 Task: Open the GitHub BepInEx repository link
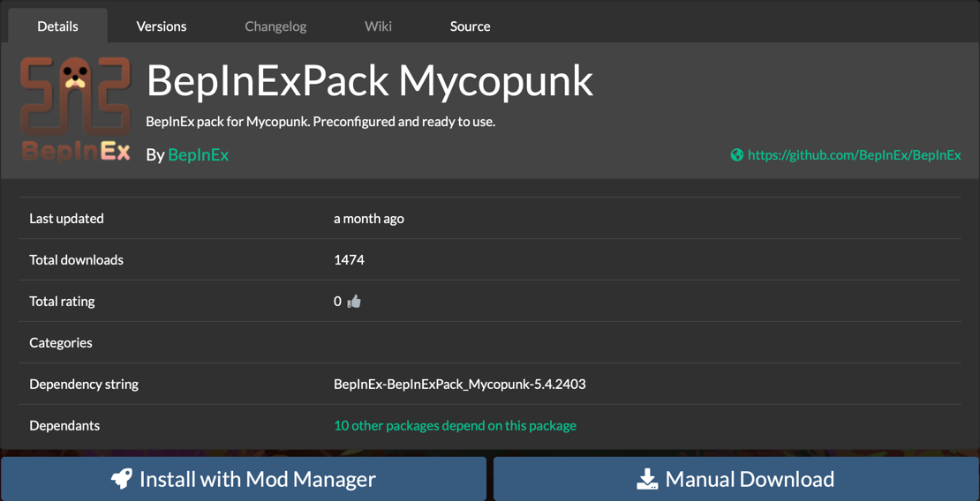tap(854, 155)
